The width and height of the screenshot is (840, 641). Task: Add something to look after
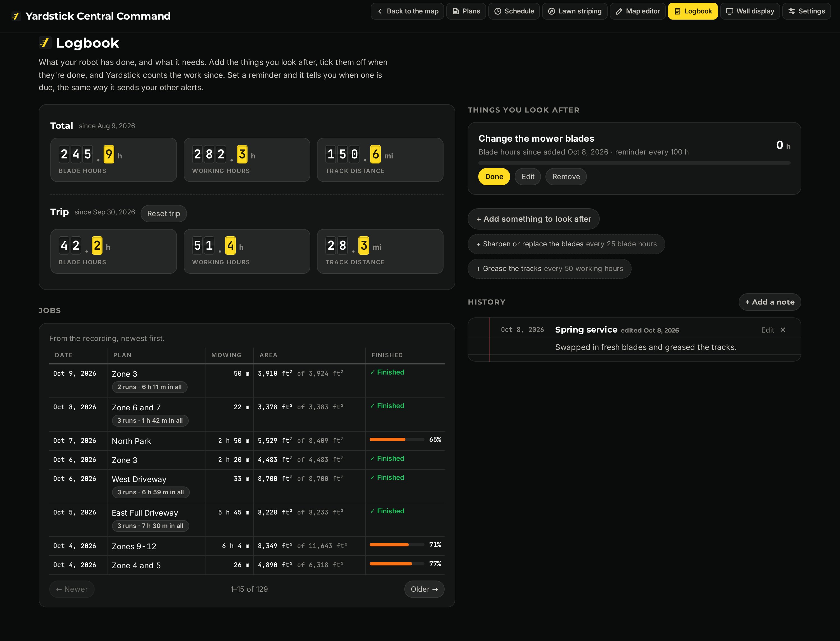[533, 219]
